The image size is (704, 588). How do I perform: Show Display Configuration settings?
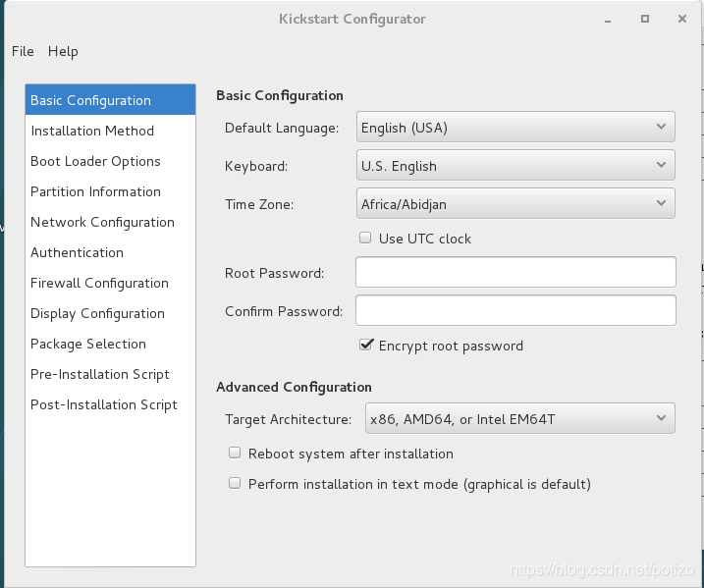click(x=97, y=313)
